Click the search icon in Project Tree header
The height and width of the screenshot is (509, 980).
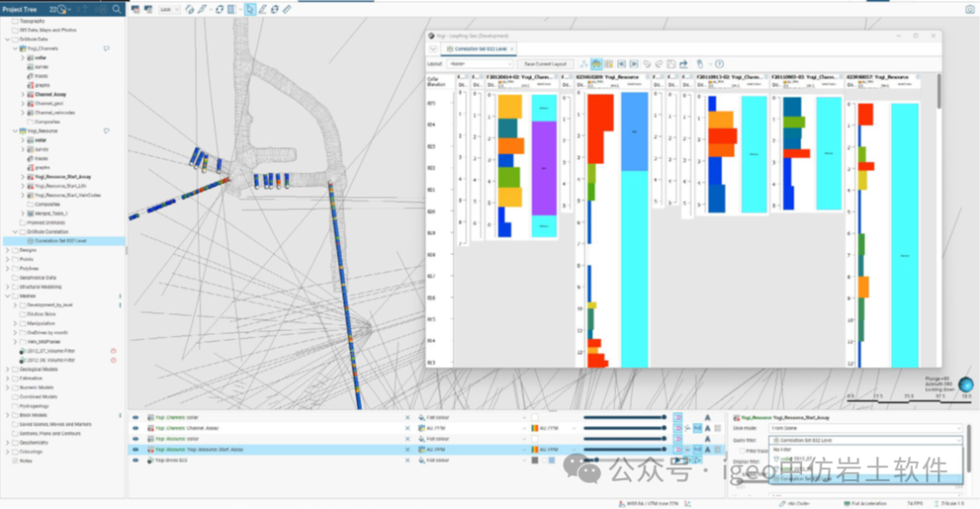coord(117,9)
